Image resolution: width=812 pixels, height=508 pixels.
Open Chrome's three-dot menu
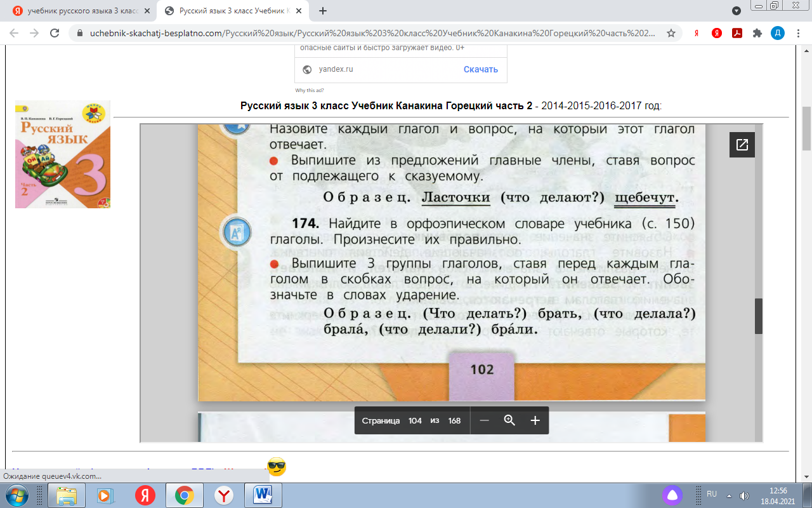coord(798,33)
